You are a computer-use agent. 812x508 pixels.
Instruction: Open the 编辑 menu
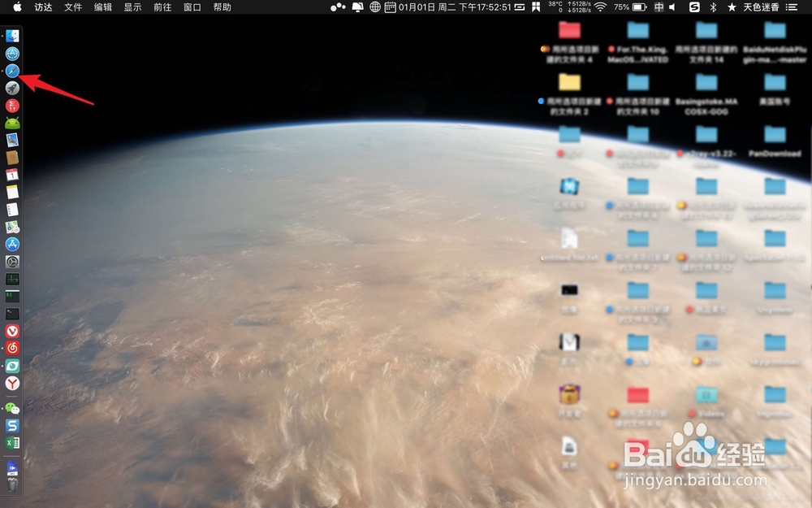point(103,7)
